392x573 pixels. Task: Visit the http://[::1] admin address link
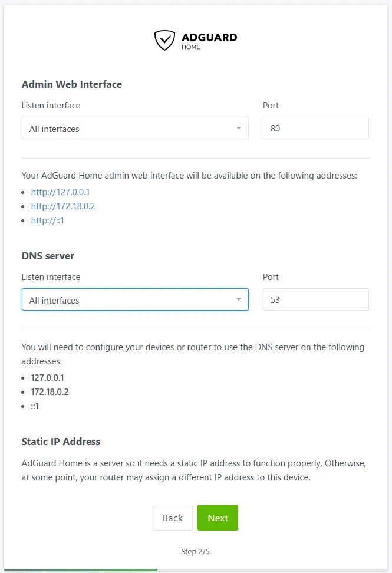[48, 220]
